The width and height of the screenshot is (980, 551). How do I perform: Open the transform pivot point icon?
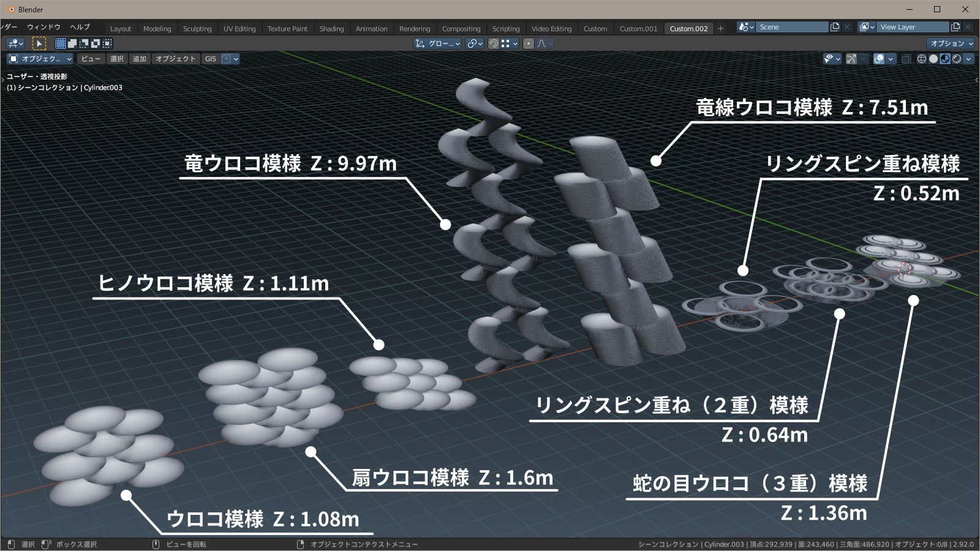point(473,43)
